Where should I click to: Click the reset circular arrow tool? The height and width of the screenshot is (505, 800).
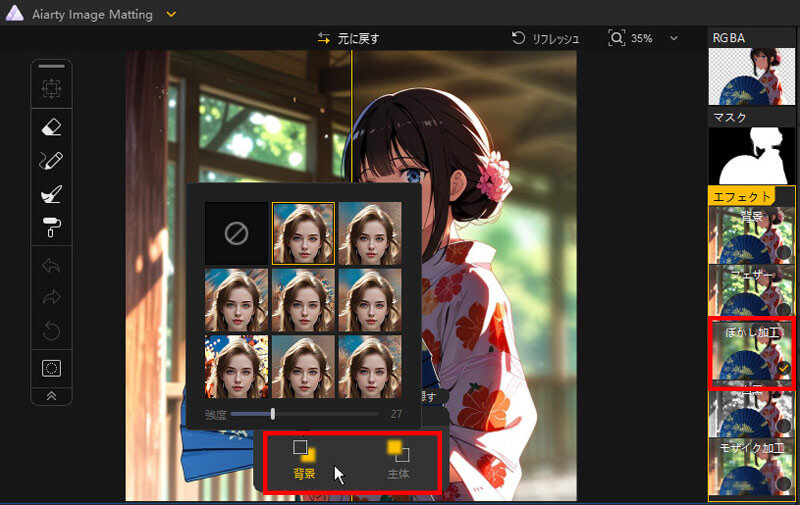[52, 331]
